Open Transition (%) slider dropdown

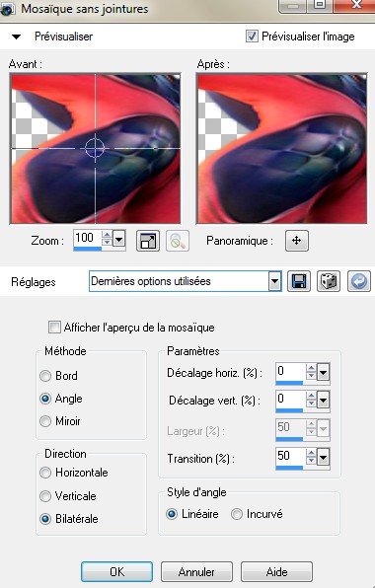[x=323, y=457]
